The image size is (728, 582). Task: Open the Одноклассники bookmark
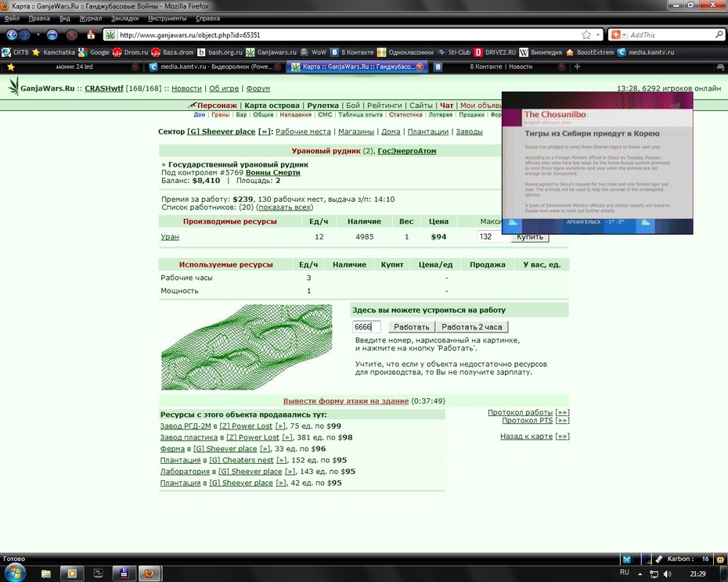coord(405,52)
